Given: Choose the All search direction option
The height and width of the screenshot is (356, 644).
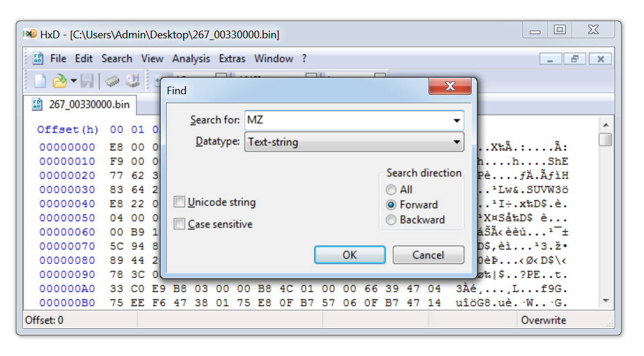Looking at the screenshot, I should (x=391, y=190).
